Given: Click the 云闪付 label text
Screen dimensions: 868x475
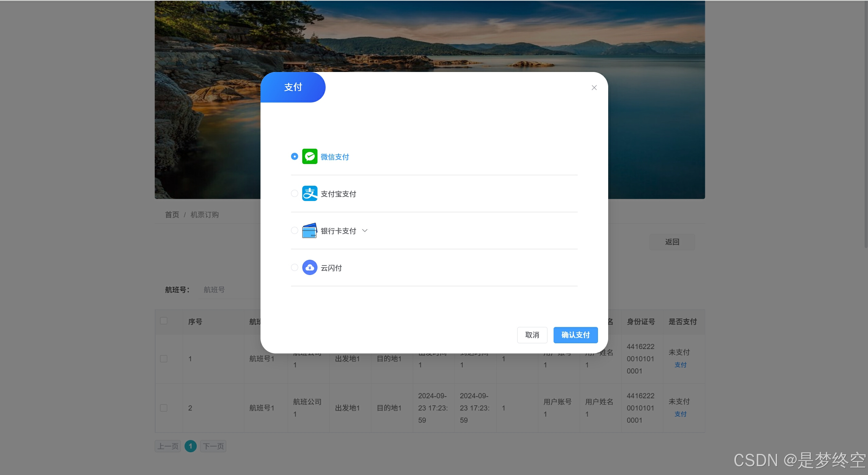Looking at the screenshot, I should [331, 268].
